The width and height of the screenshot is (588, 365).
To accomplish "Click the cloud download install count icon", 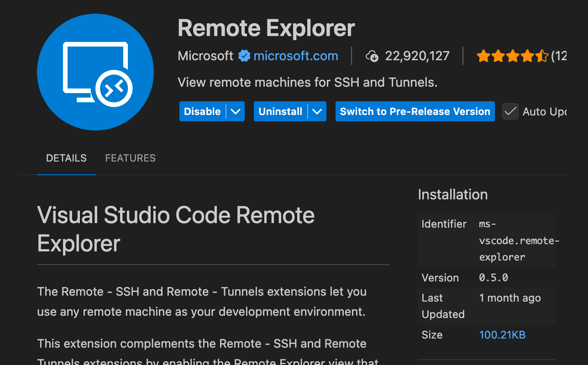I will (x=372, y=56).
